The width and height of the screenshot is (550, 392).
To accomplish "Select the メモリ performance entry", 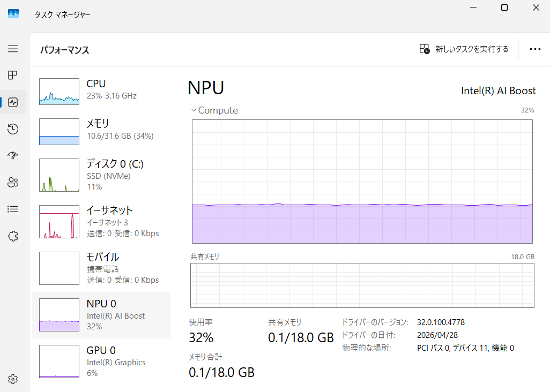I will (101, 131).
